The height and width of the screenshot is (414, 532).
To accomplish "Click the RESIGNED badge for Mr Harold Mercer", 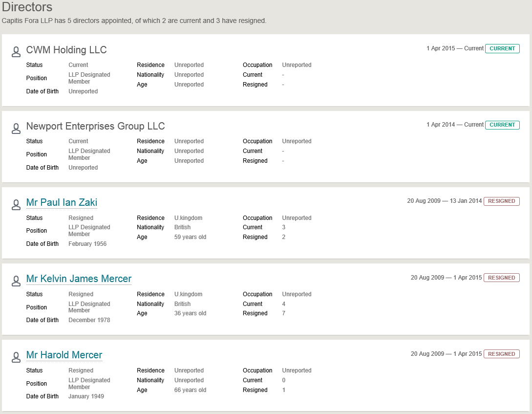I will [x=501, y=354].
